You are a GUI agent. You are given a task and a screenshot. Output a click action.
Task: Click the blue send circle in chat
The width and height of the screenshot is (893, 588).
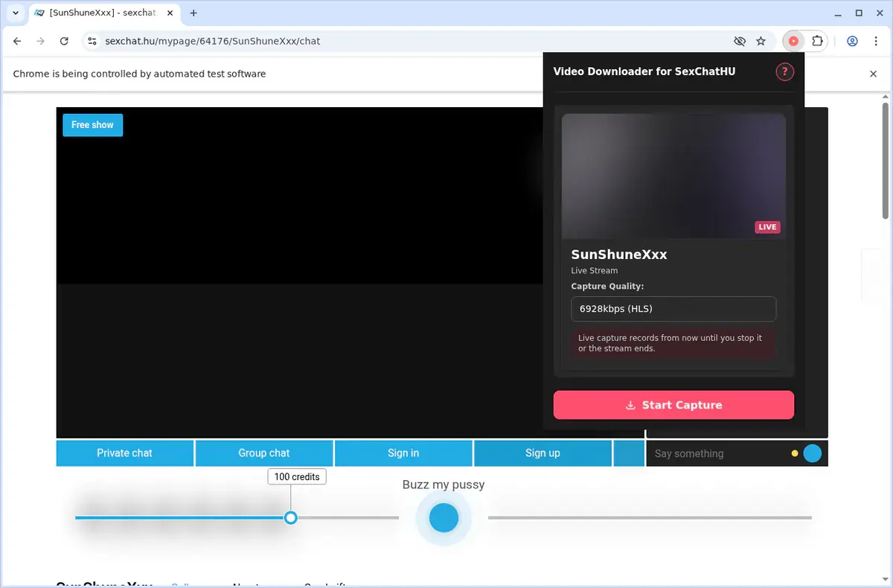tap(813, 453)
